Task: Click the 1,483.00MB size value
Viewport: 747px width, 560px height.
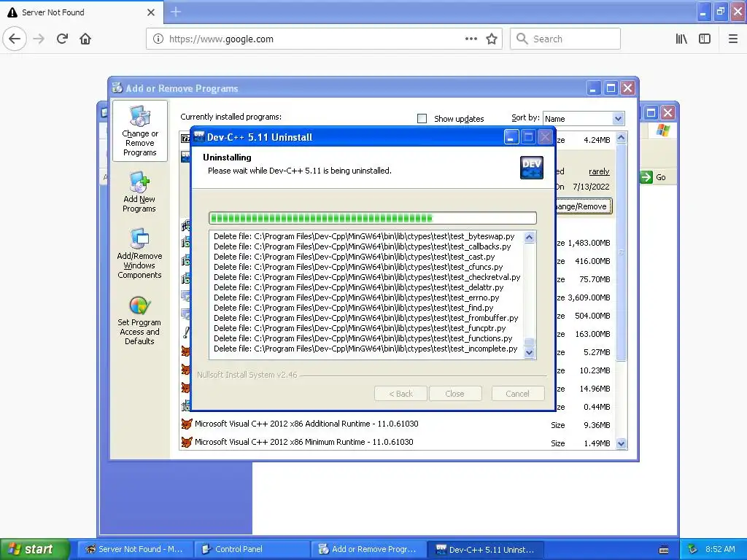Action: 589,243
